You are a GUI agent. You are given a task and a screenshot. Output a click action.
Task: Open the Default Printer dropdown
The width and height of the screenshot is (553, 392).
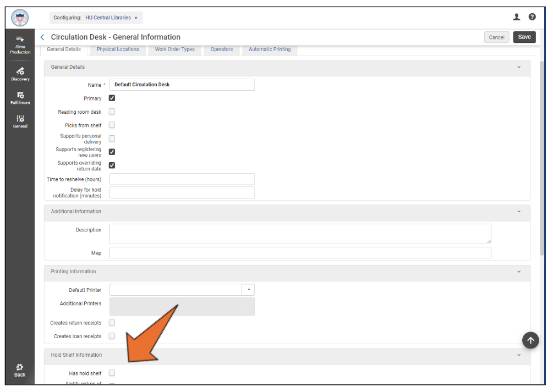248,290
